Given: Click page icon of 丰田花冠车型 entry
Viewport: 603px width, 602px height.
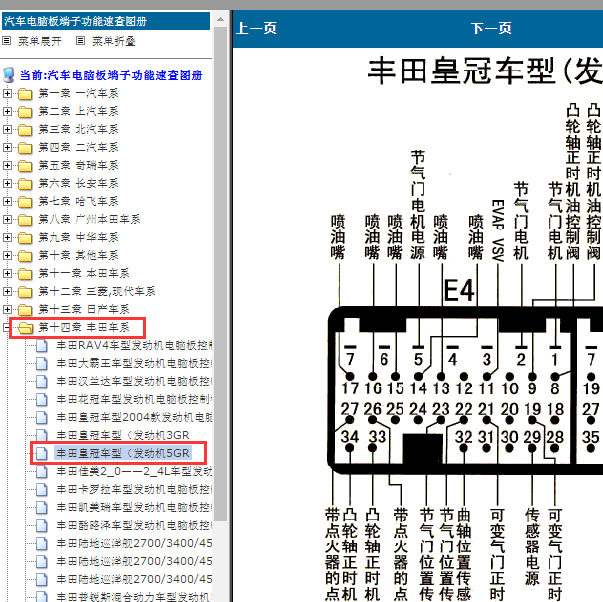Looking at the screenshot, I should (42, 399).
